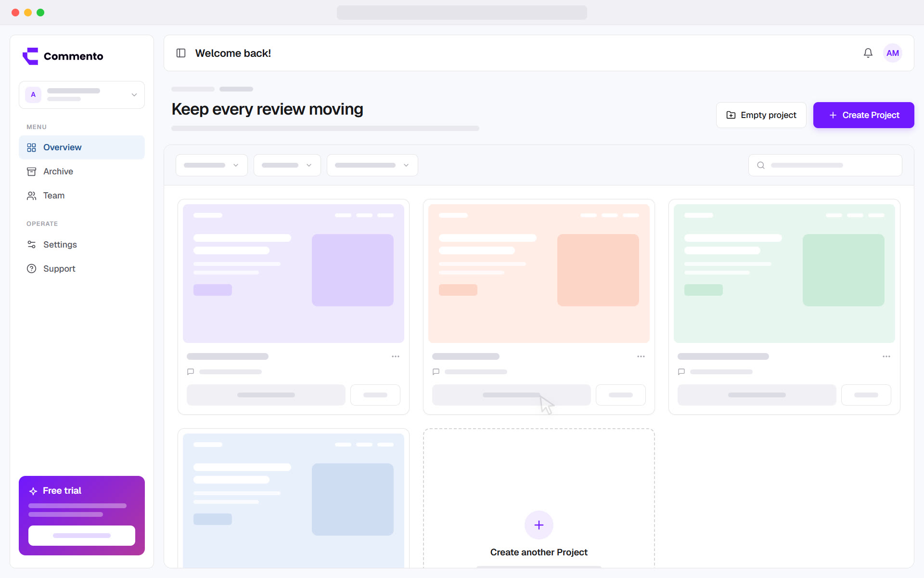Viewport: 924px width, 578px height.
Task: Open Settings in the sidebar
Action: point(82,245)
